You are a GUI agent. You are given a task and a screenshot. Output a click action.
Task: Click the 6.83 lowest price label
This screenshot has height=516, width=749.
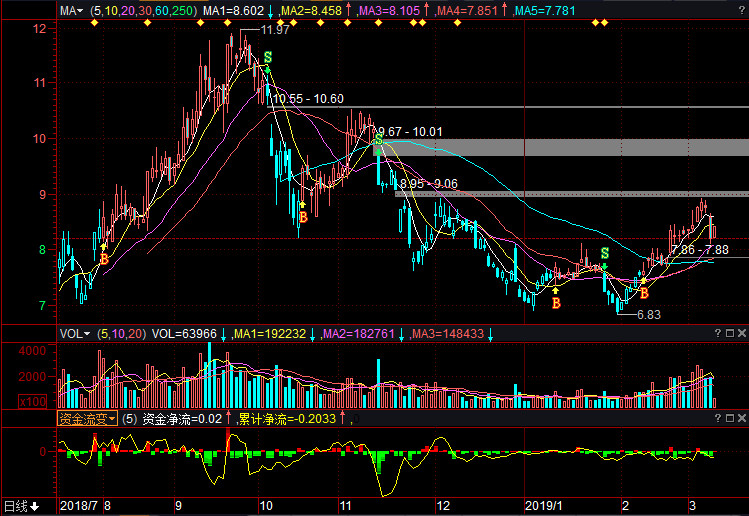click(648, 314)
